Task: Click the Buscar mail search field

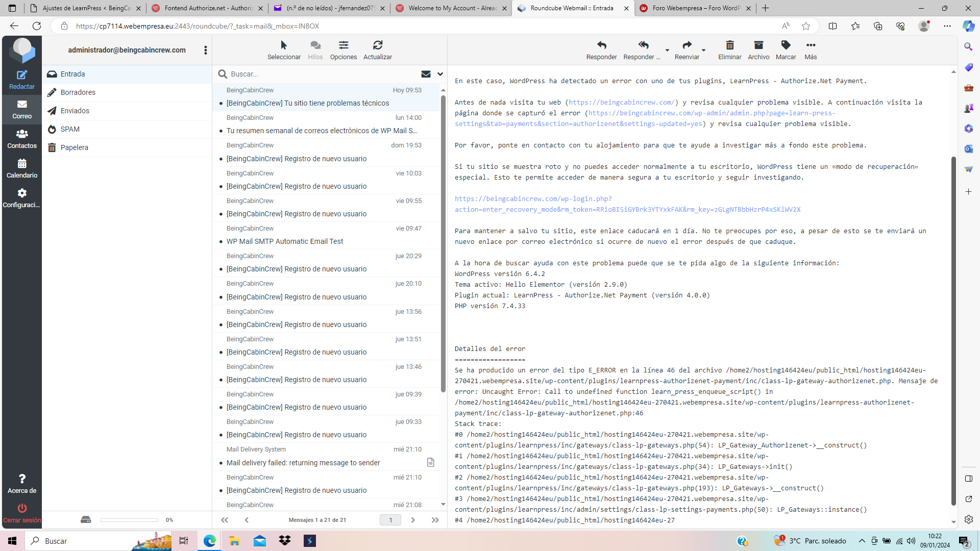Action: point(322,74)
